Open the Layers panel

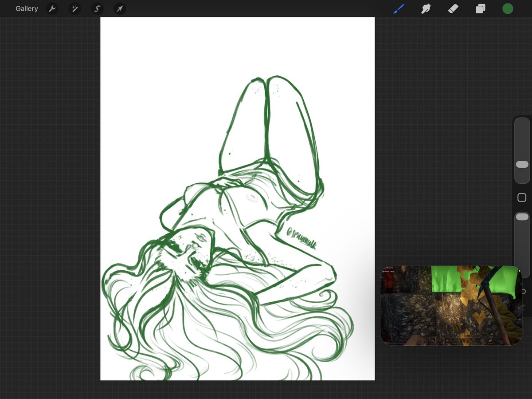pos(481,8)
